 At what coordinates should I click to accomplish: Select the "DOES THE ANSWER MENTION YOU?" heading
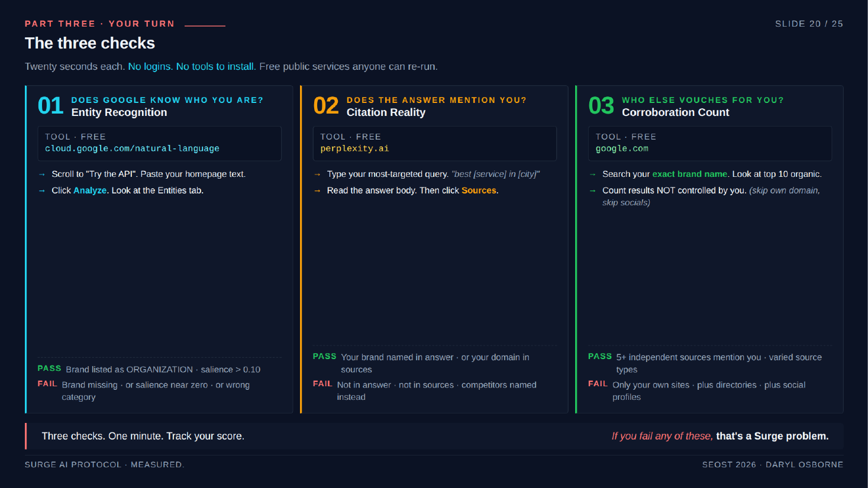[437, 100]
